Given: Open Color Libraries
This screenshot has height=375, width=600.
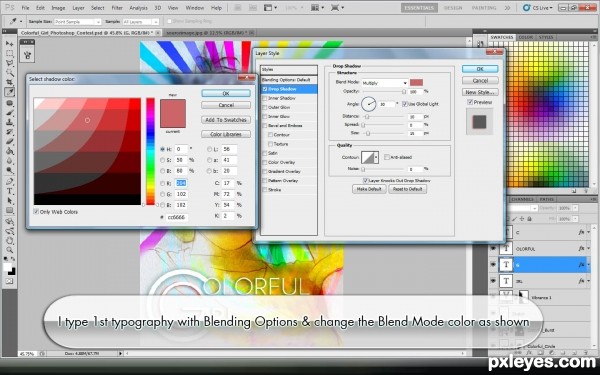Looking at the screenshot, I should pyautogui.click(x=226, y=134).
